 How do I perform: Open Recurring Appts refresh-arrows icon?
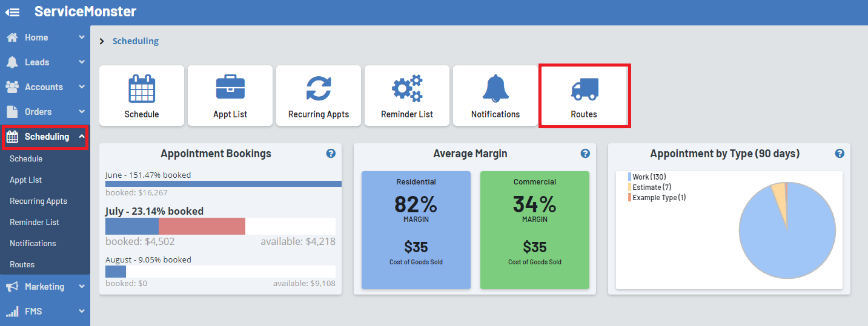319,90
